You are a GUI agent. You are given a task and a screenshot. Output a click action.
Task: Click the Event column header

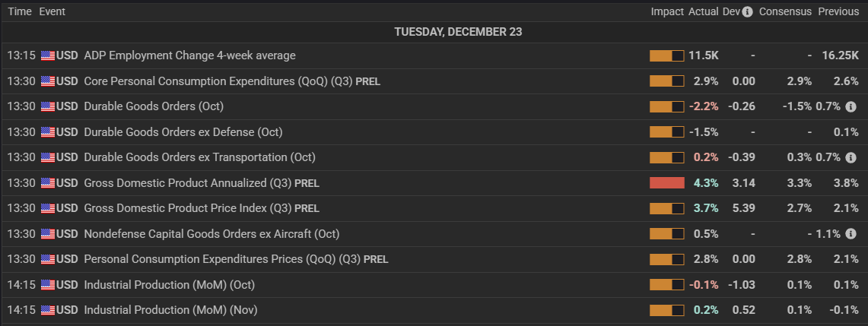[x=52, y=12]
